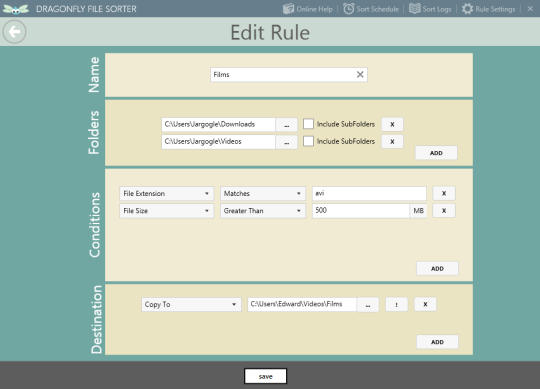Remove the Copy To destination
Viewport: 540px width, 389px height.
click(425, 305)
